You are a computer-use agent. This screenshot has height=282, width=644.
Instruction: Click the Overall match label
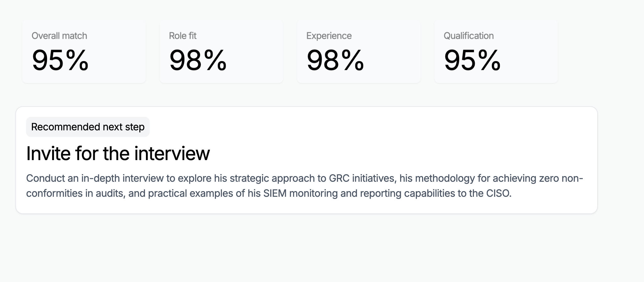coord(59,36)
